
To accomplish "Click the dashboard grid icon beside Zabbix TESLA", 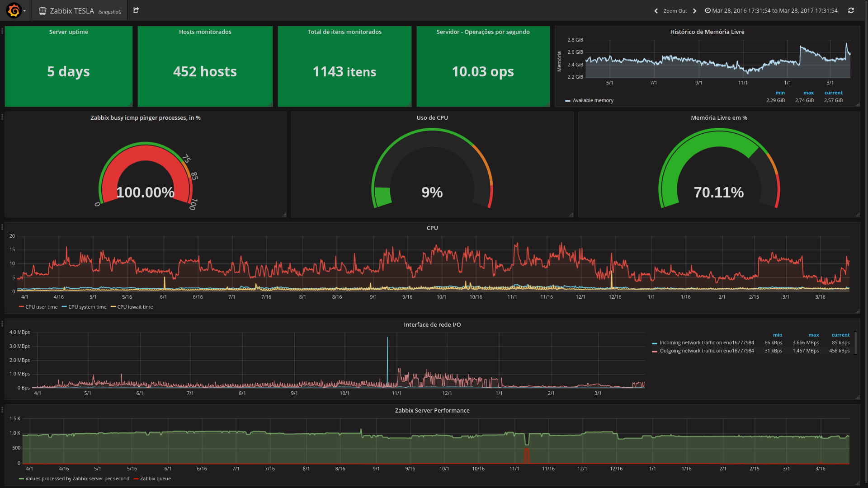I will (x=42, y=11).
